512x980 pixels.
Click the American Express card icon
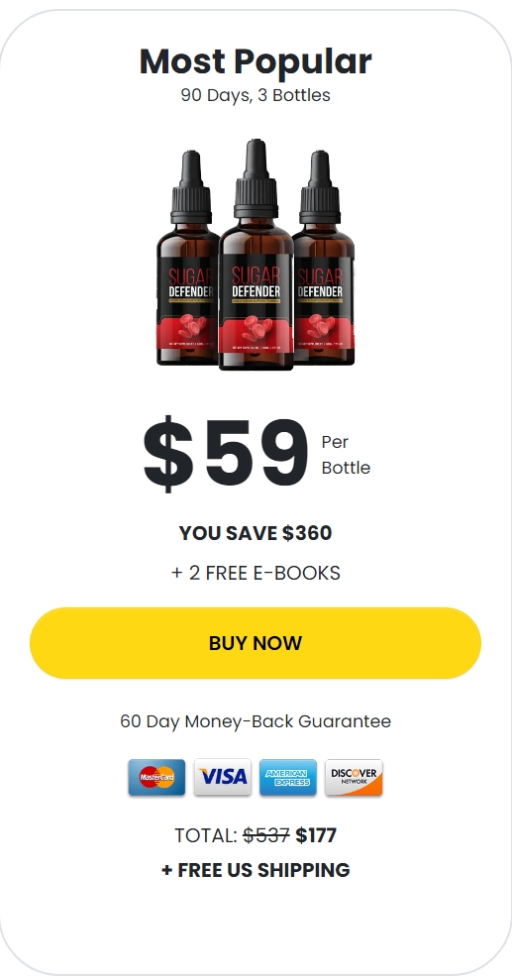288,777
